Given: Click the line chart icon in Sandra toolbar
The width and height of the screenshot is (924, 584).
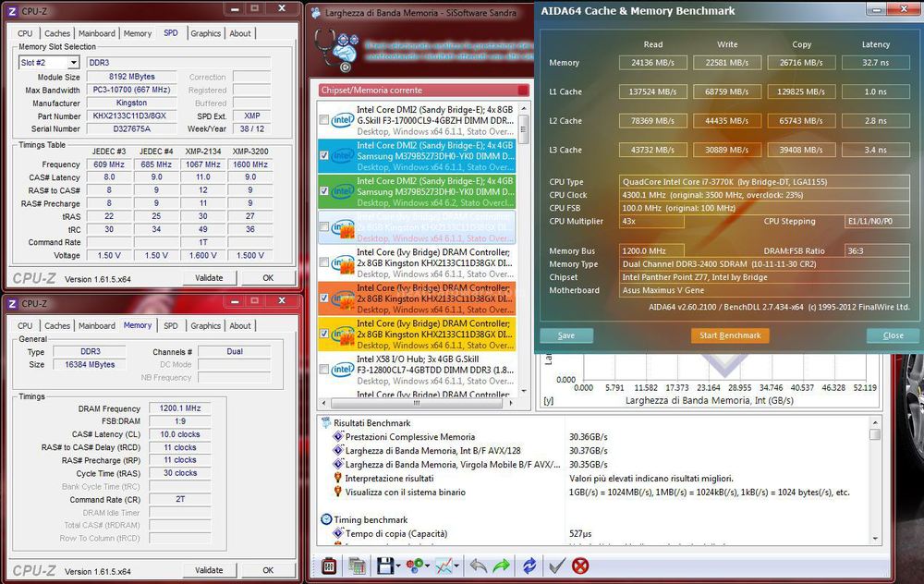Looking at the screenshot, I should pyautogui.click(x=444, y=566).
